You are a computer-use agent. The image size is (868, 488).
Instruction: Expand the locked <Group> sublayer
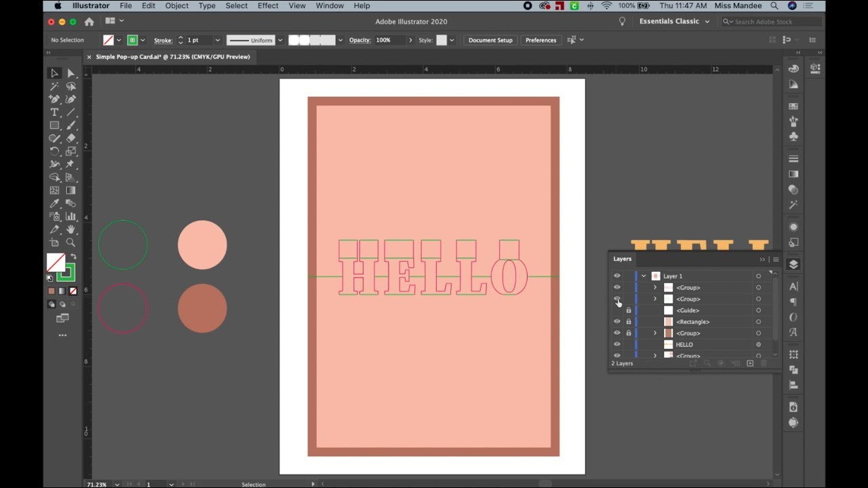[x=655, y=333]
